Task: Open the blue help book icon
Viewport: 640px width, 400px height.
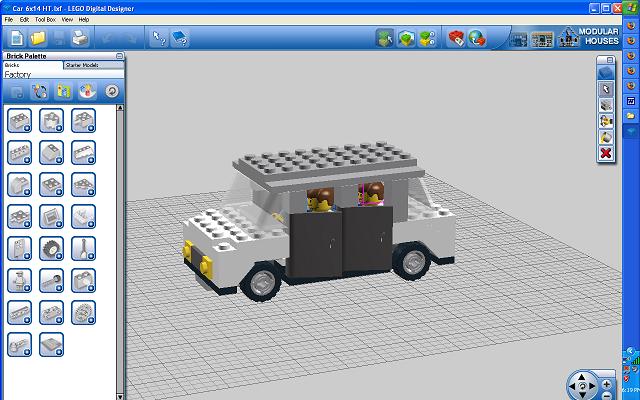Action: [x=179, y=39]
